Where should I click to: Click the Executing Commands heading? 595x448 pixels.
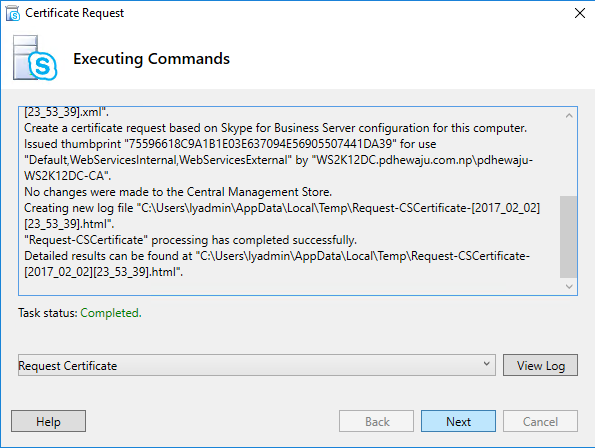point(151,59)
